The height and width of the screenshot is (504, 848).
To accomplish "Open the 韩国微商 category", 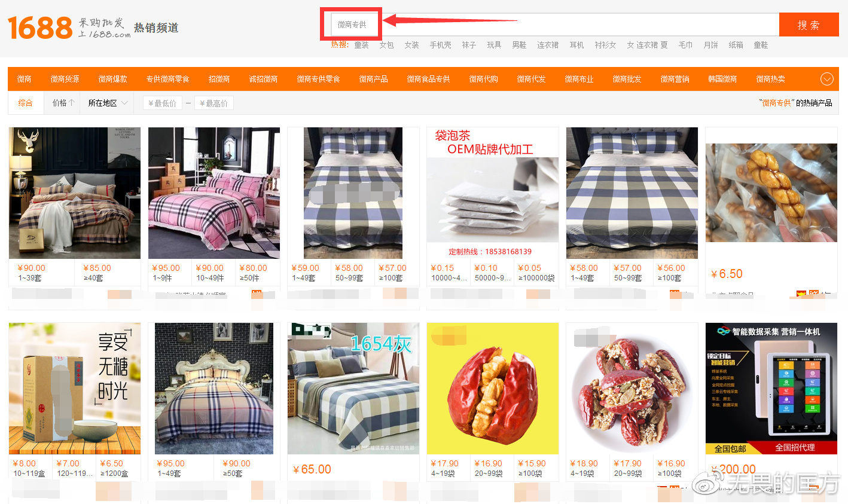I will tap(722, 78).
